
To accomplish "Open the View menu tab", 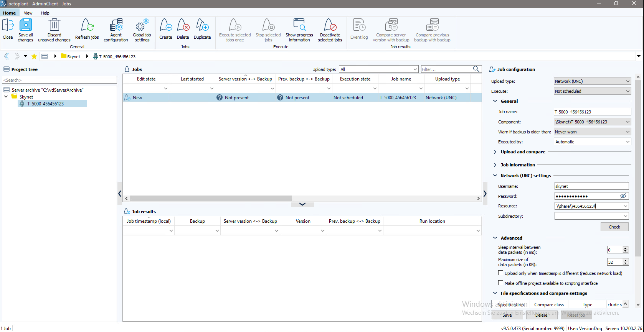I will (x=28, y=13).
